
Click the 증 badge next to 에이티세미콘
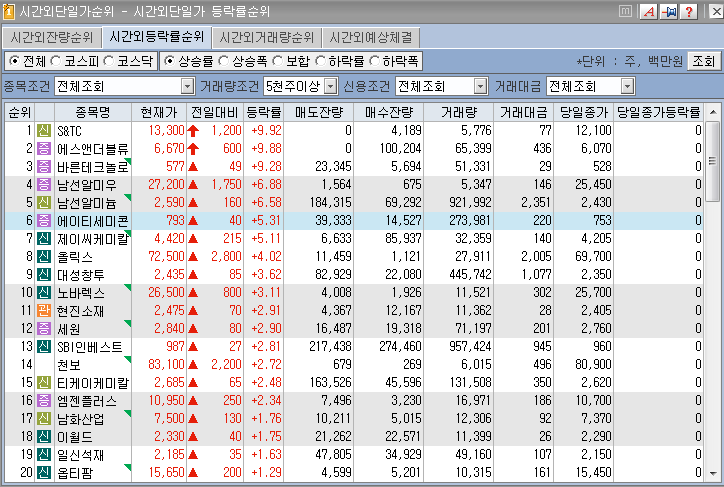tap(44, 221)
